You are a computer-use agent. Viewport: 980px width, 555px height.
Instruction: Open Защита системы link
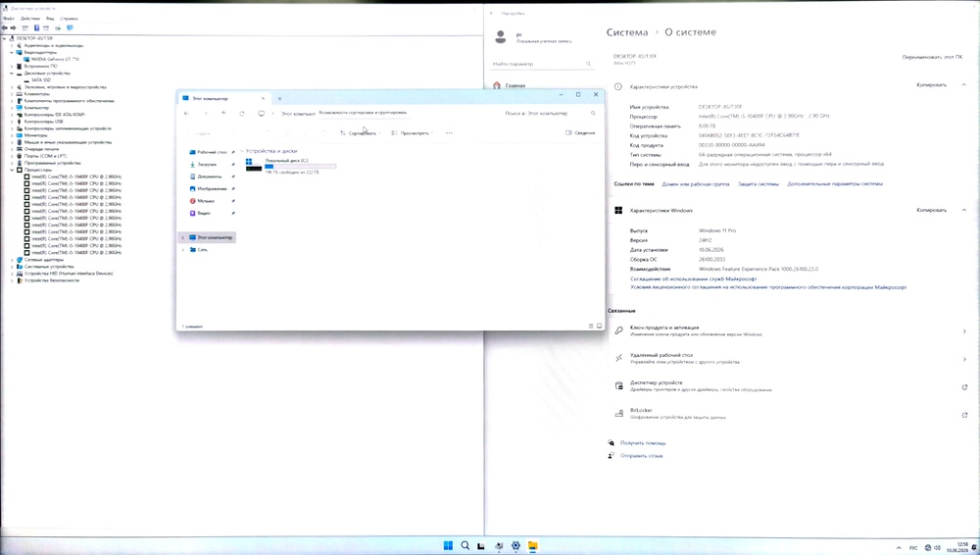[759, 184]
